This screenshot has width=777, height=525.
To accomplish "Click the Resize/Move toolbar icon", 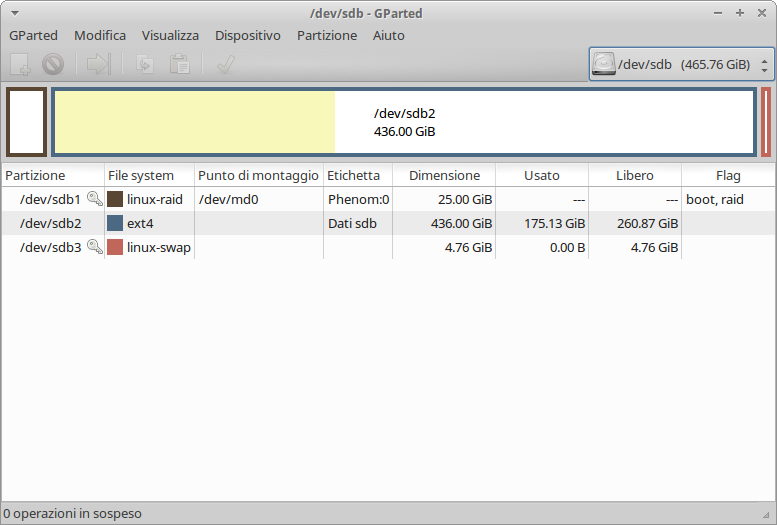I will click(98, 65).
